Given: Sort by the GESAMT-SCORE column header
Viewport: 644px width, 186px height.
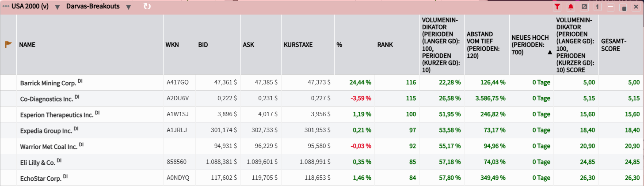Looking at the screenshot, I should pos(611,45).
